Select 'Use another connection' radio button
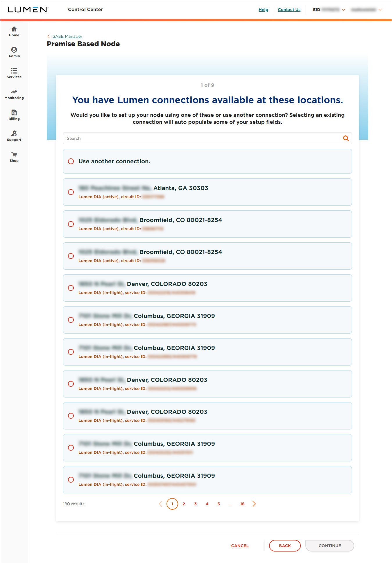Viewport: 392px width, 564px height. click(x=71, y=161)
